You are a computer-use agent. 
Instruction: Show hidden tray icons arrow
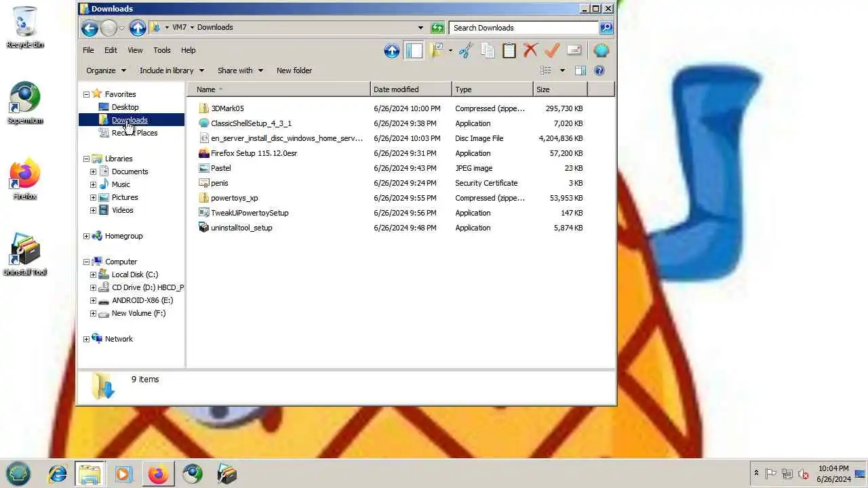pyautogui.click(x=756, y=473)
